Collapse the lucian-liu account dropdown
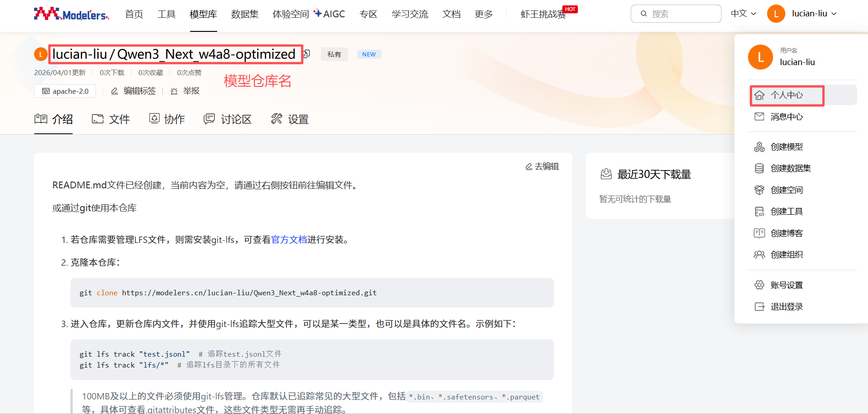868x414 pixels. 813,14
